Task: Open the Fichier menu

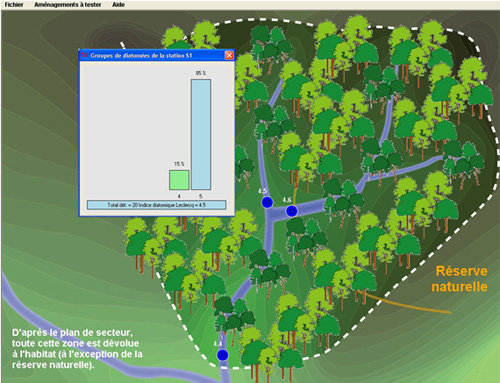Action: tap(14, 5)
